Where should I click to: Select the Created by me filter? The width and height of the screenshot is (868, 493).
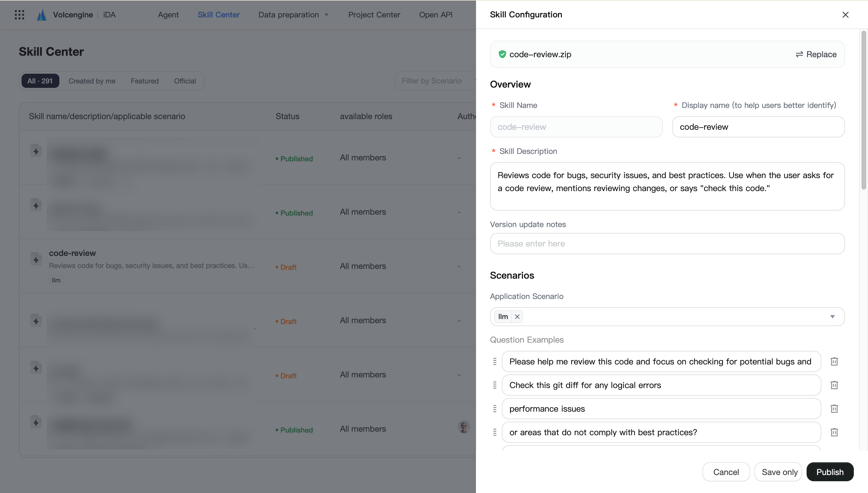[x=92, y=81]
